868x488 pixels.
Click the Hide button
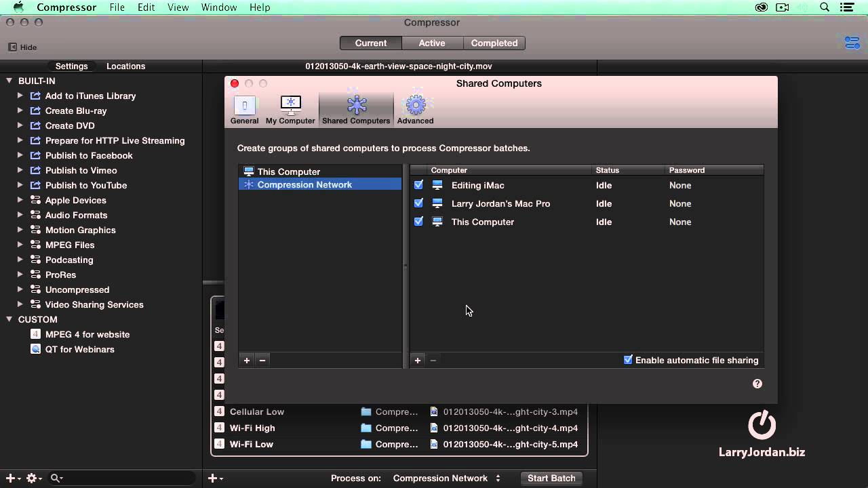coord(22,47)
